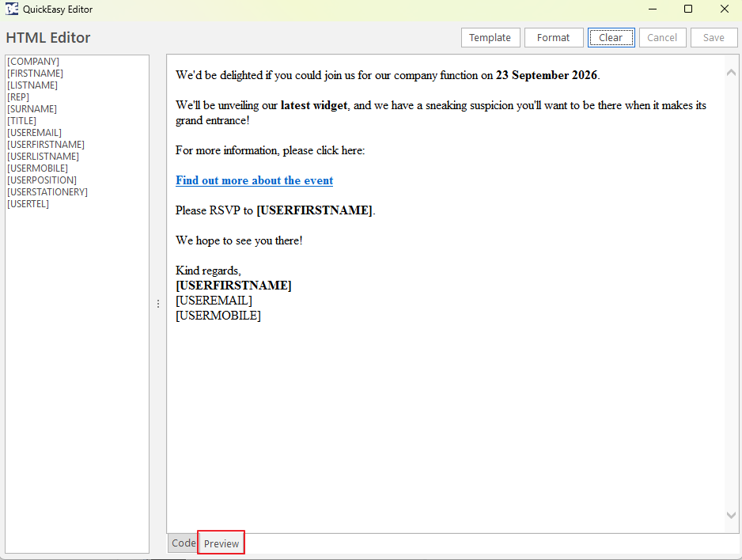Click 'We hope to see you there!' line
Image resolution: width=742 pixels, height=560 pixels.
click(x=239, y=240)
